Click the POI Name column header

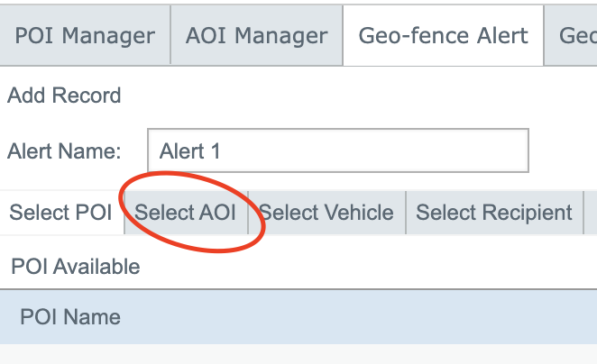(70, 317)
